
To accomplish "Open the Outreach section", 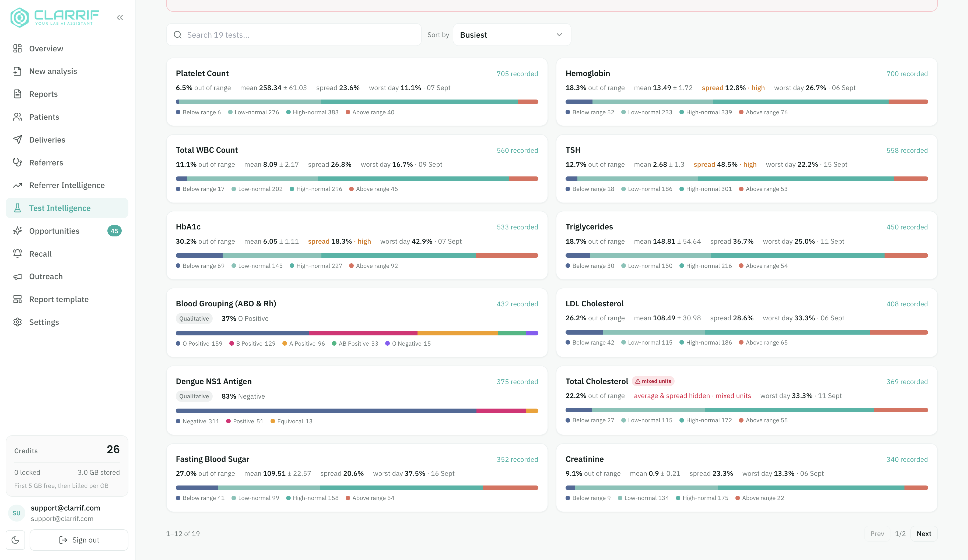I will [67, 276].
